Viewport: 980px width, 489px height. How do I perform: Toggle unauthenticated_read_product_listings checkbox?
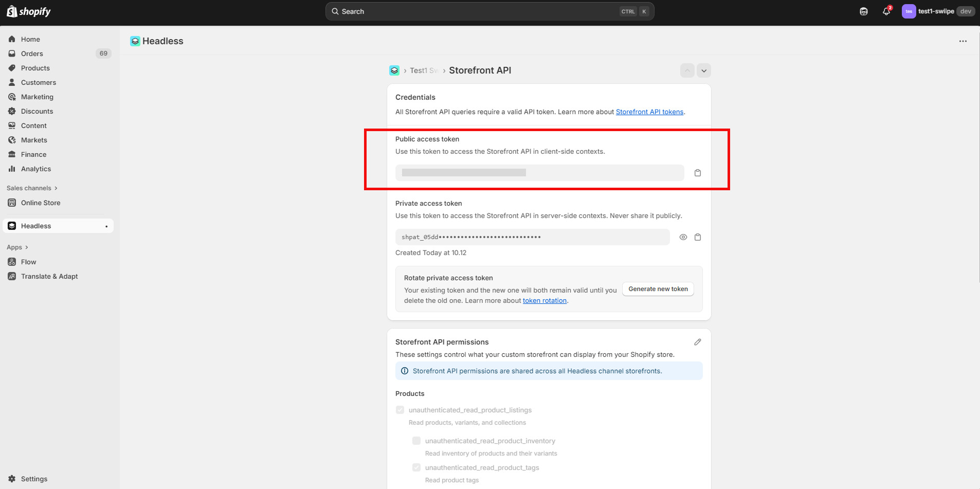coord(400,410)
